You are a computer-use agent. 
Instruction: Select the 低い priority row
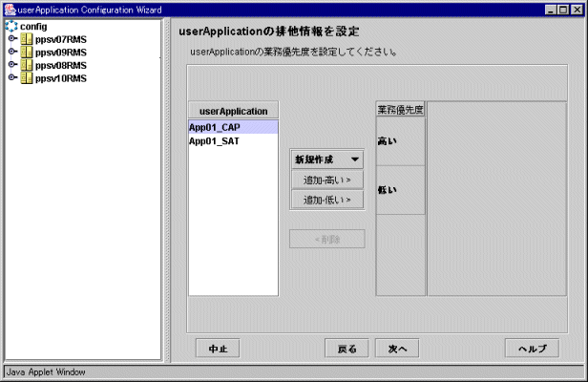coord(401,190)
